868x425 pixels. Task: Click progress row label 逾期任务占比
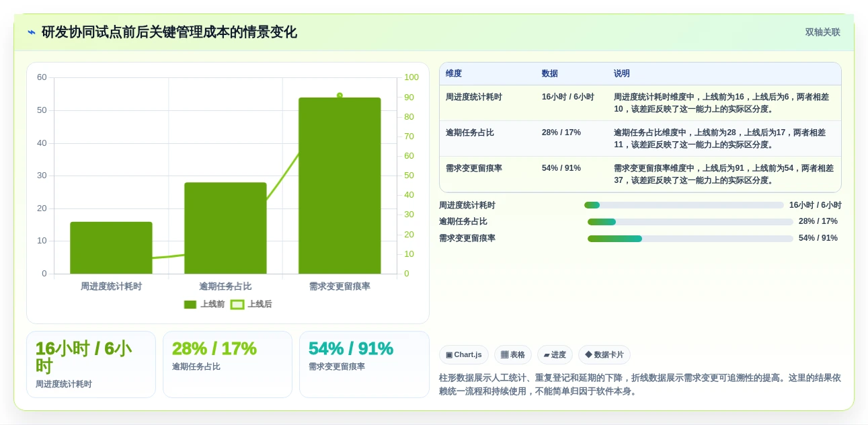pos(463,221)
